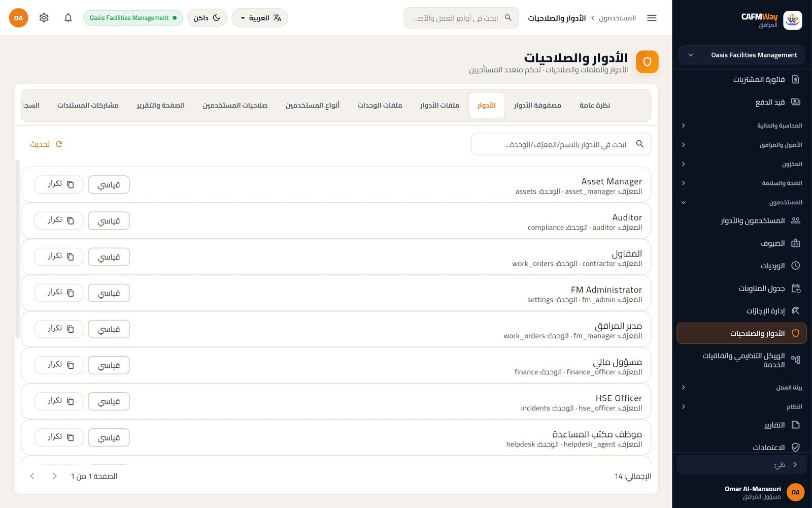Switch to صلاحيات المستخدمين tab

tap(235, 105)
